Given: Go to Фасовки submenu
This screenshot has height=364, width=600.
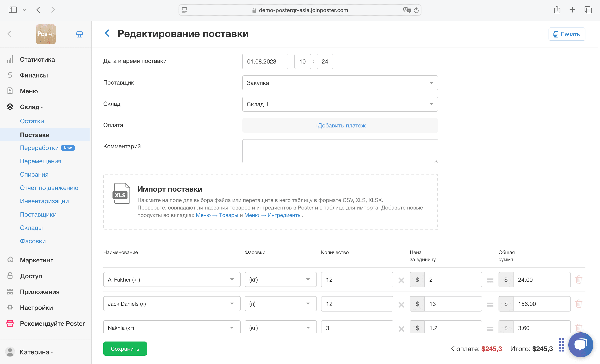Looking at the screenshot, I should pos(33,241).
